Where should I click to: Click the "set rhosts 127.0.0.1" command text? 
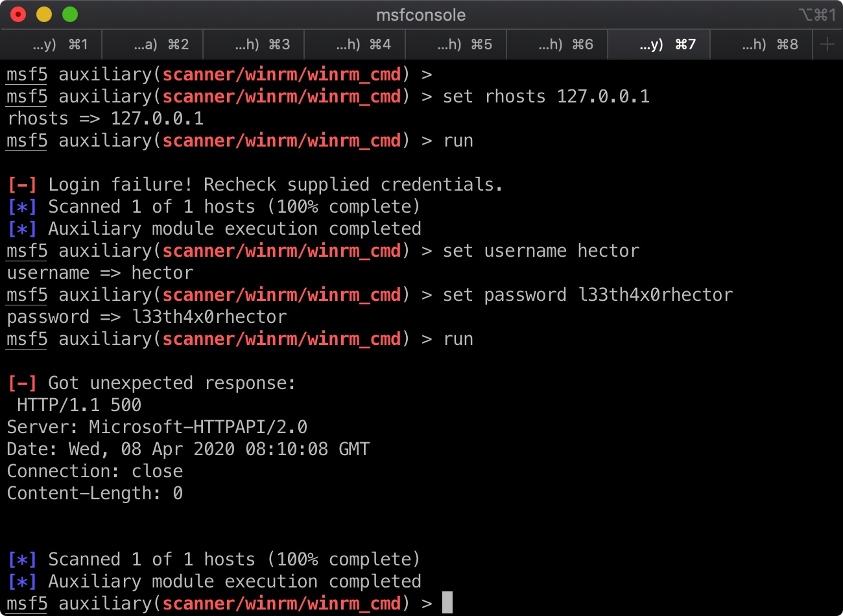546,97
